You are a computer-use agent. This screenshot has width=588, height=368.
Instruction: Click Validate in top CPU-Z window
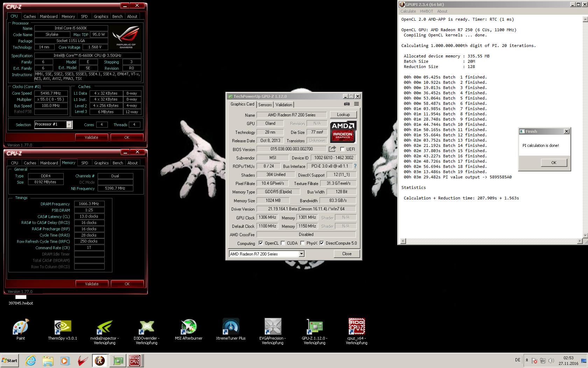pos(91,137)
